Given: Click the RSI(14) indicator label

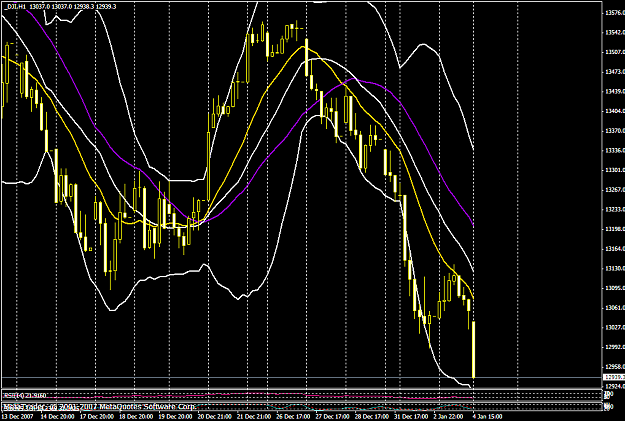Looking at the screenshot, I should (x=25, y=395).
